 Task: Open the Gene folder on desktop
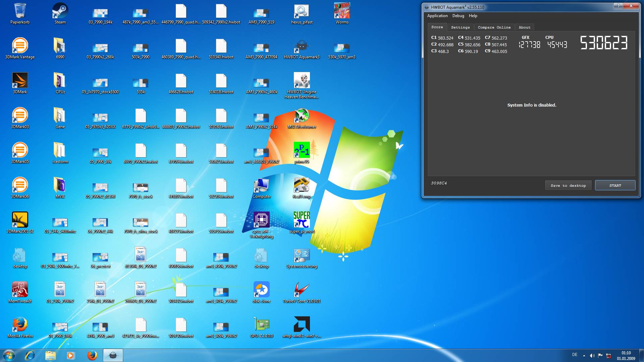click(60, 118)
